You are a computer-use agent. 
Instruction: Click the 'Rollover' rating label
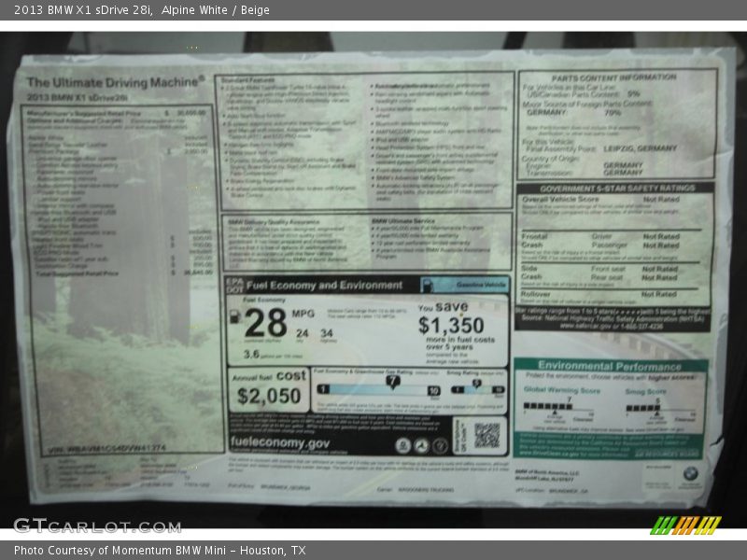click(x=535, y=294)
